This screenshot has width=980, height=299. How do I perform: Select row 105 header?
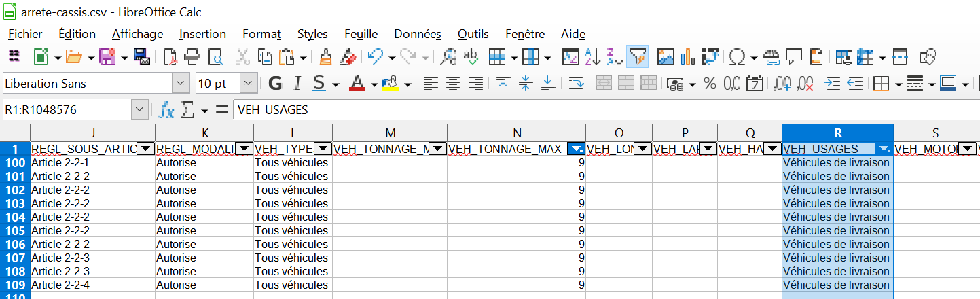coord(15,230)
